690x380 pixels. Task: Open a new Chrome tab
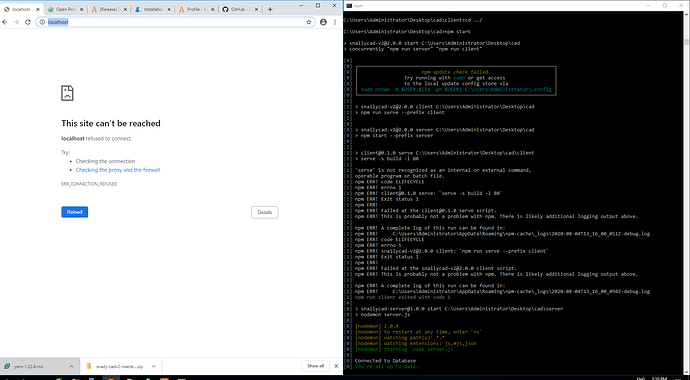pyautogui.click(x=270, y=9)
